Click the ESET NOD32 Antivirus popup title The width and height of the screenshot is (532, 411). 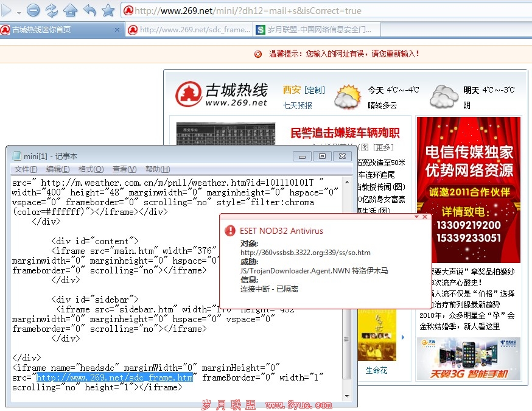pos(281,231)
